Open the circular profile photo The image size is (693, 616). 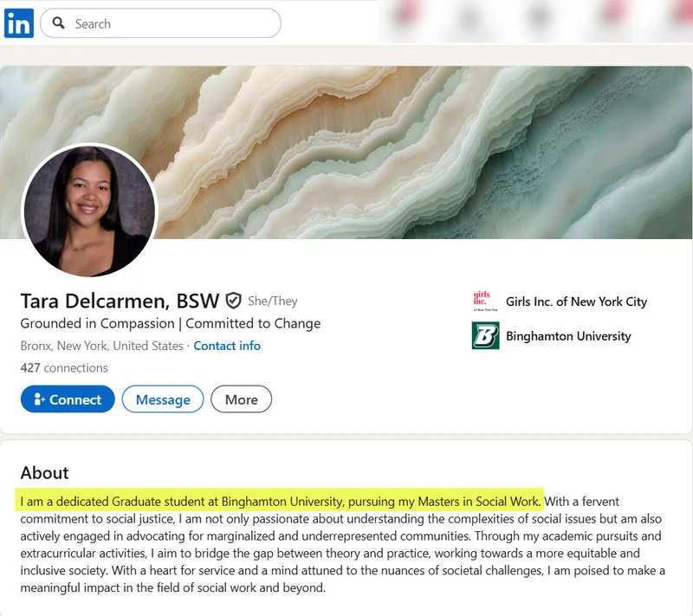tap(89, 210)
